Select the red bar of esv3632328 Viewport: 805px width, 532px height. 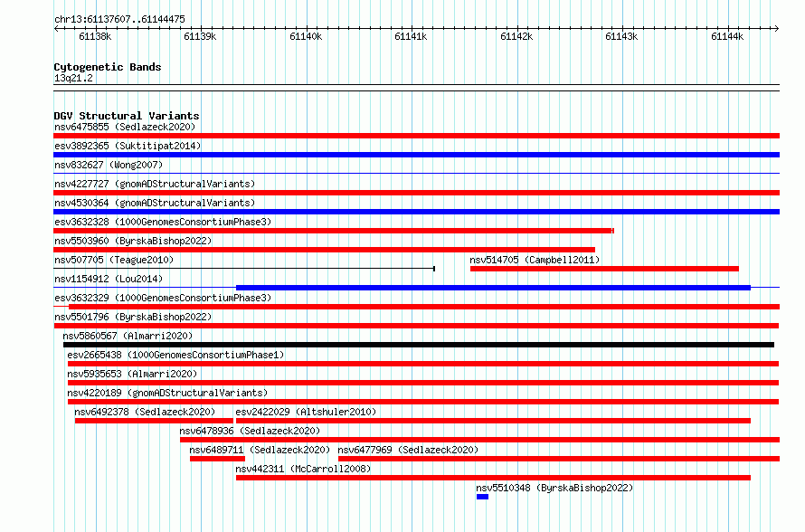(334, 231)
